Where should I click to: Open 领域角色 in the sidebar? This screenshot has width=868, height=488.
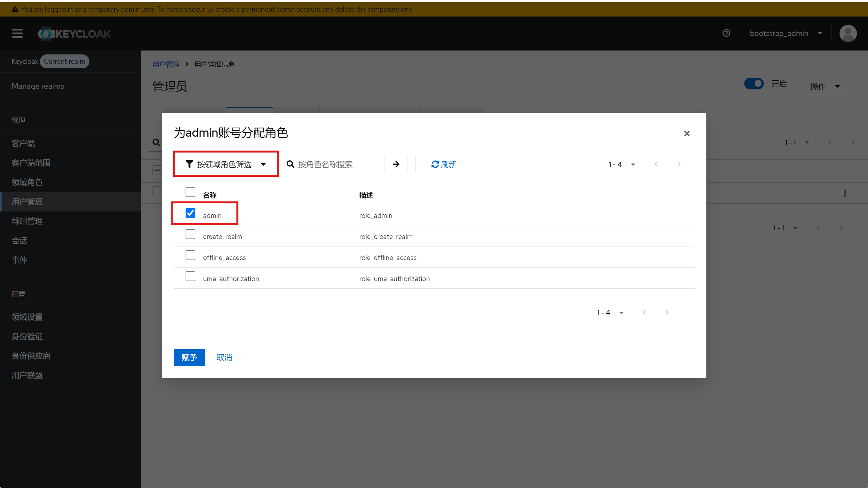click(x=27, y=182)
